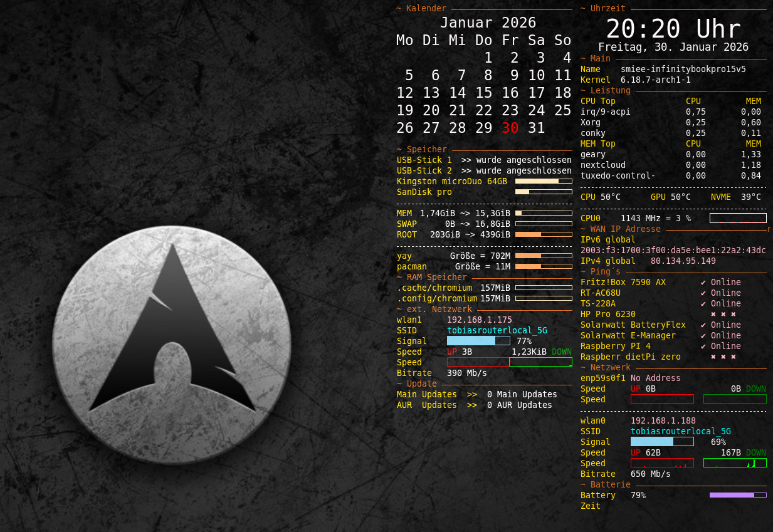Screen dimensions: 773x532
Task: Click the checkmark beside Raspberry PI 4
Action: point(703,347)
